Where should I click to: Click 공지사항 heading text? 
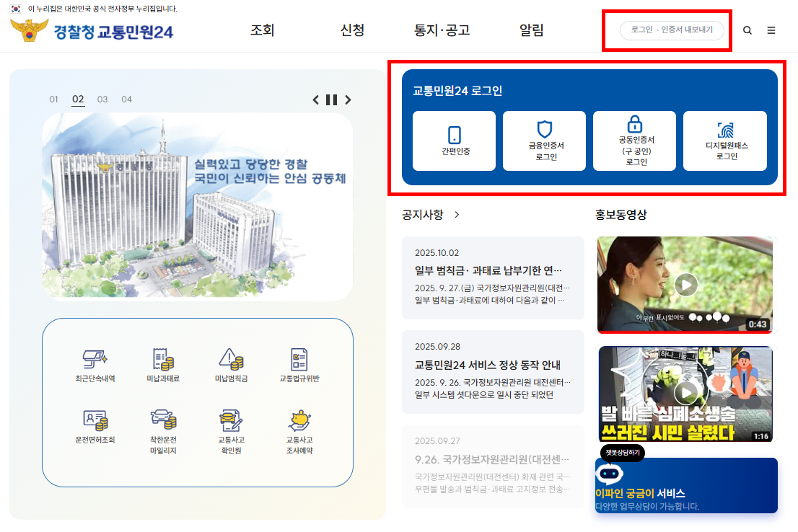coord(422,215)
